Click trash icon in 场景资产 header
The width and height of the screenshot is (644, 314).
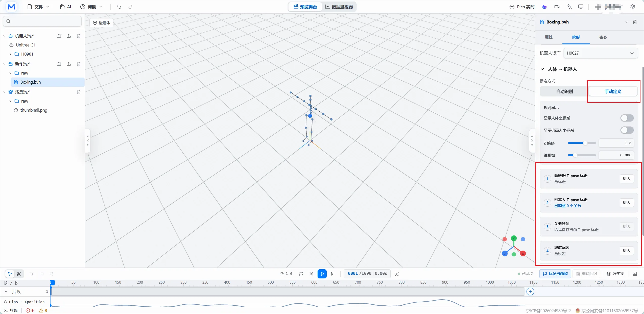pos(79,92)
